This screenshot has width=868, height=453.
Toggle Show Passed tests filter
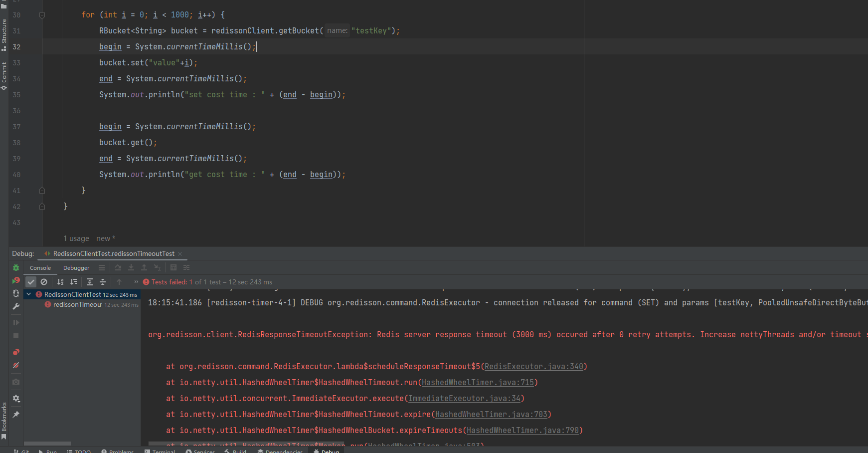(x=31, y=282)
